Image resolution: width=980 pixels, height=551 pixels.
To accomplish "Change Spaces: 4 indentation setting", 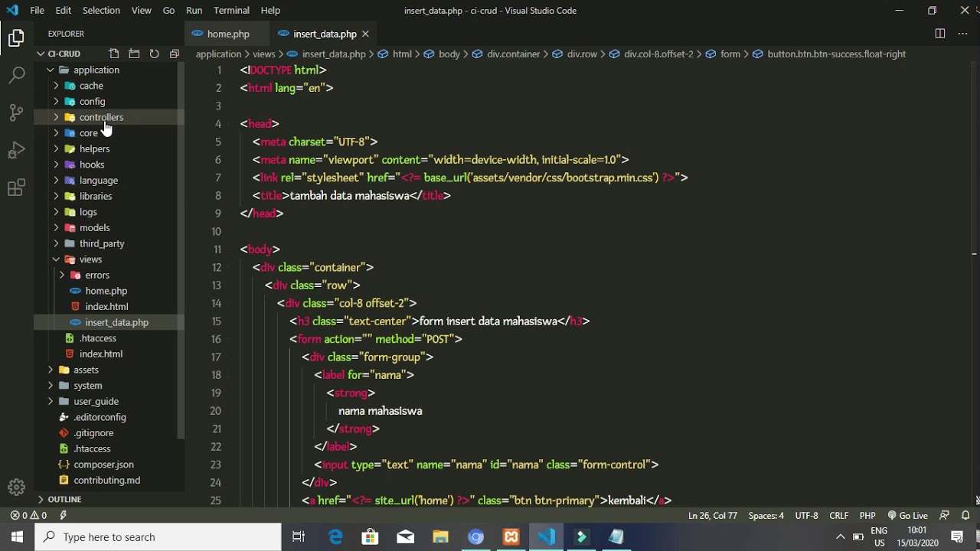I will (766, 515).
